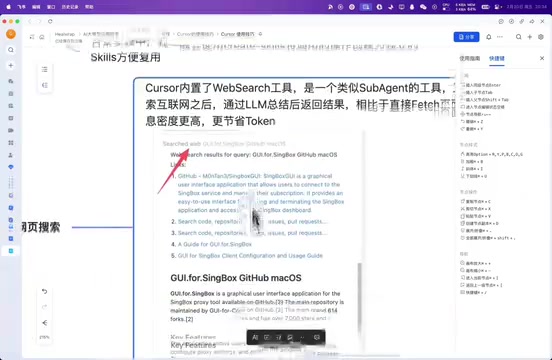Select the '网页搜索' mind map node
Image resolution: width=552 pixels, height=360 pixels.
click(41, 227)
